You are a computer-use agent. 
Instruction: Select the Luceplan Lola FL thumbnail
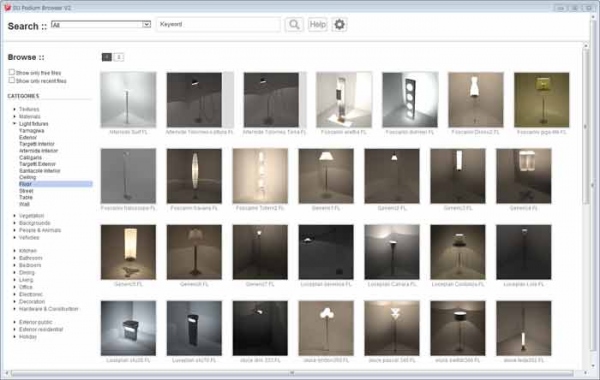(523, 252)
